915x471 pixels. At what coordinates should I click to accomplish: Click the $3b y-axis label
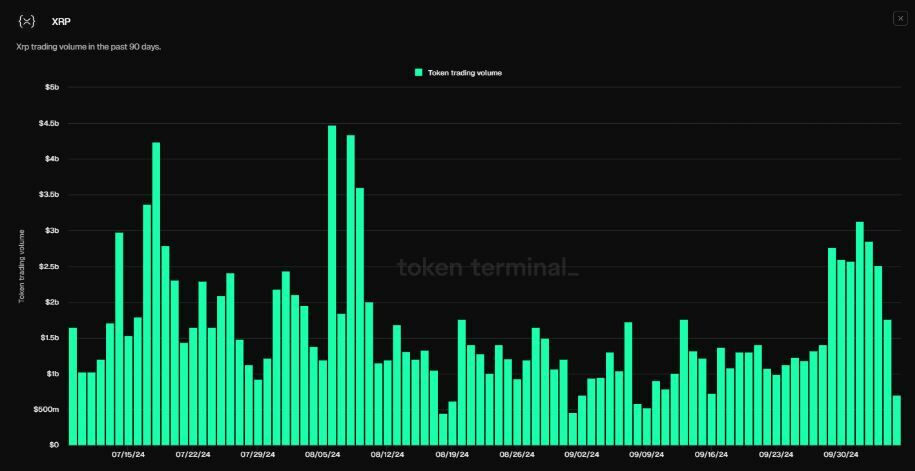click(52, 231)
